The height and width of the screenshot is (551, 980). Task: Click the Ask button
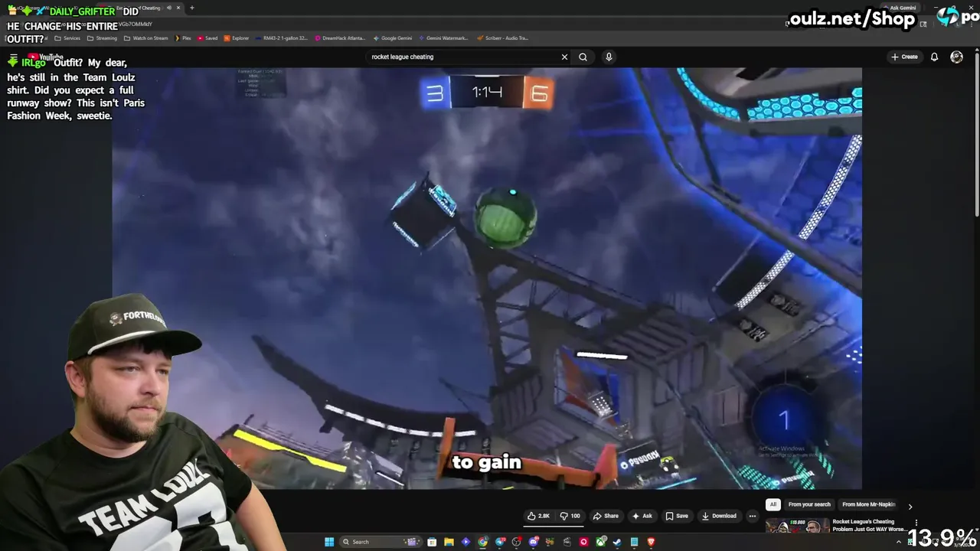pyautogui.click(x=642, y=516)
